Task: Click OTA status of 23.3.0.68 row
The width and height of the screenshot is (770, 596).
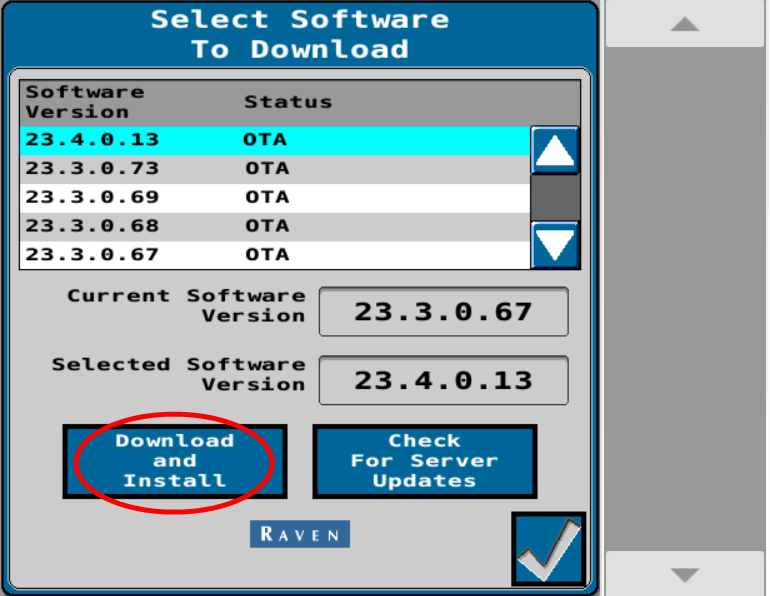Action: 267,226
